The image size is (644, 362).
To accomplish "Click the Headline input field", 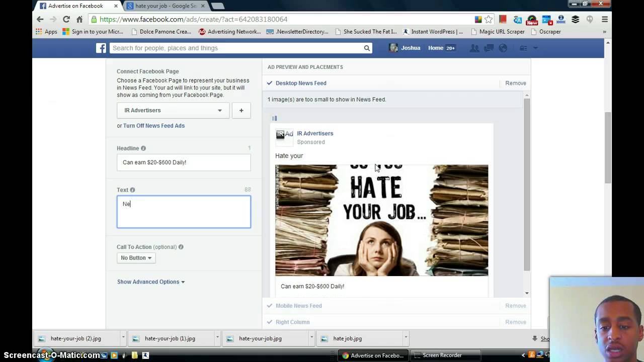I will click(x=184, y=162).
